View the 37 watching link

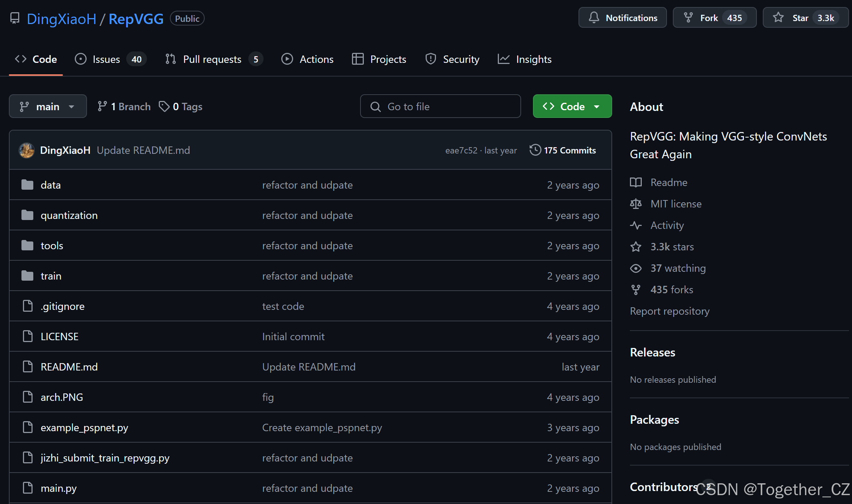[x=678, y=268]
